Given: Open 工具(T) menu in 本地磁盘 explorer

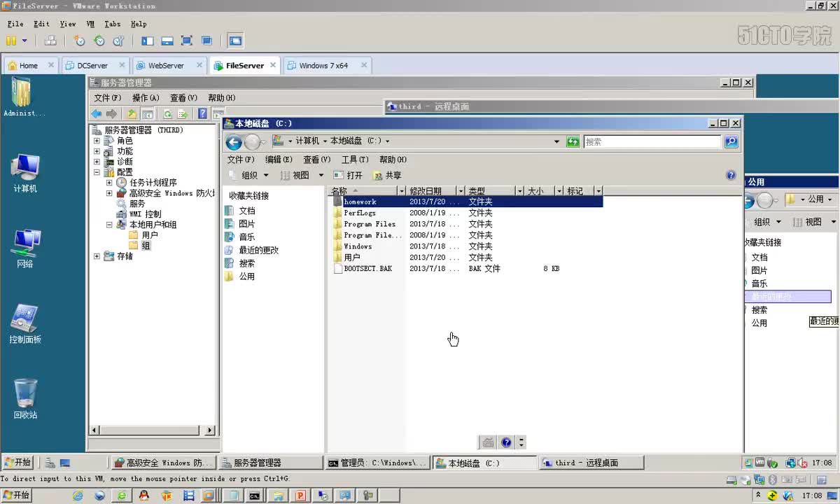Looking at the screenshot, I should pyautogui.click(x=355, y=160).
